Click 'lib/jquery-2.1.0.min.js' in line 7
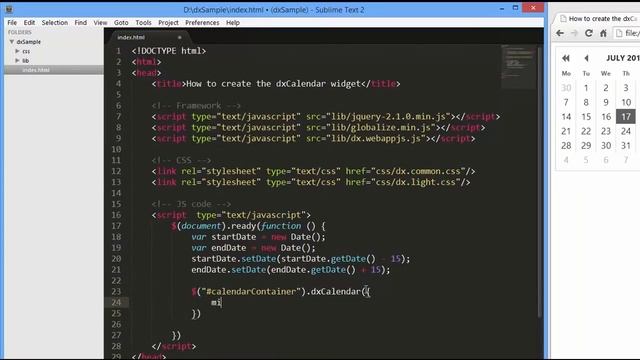The height and width of the screenshot is (360, 640). point(390,117)
